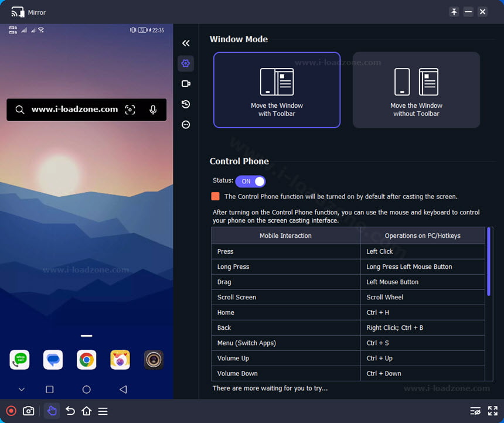Select Move the Window without Toolbar mode
The image size is (504, 423).
point(416,90)
